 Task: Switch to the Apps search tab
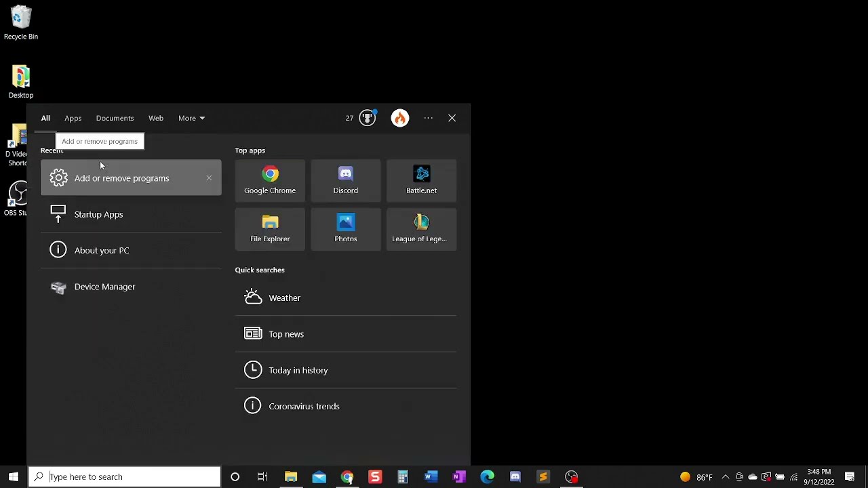pos(73,118)
